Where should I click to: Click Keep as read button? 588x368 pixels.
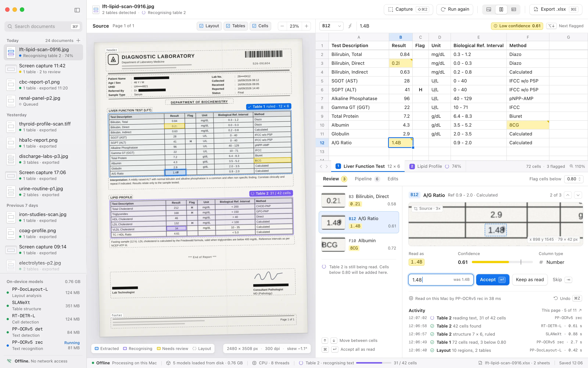530,280
